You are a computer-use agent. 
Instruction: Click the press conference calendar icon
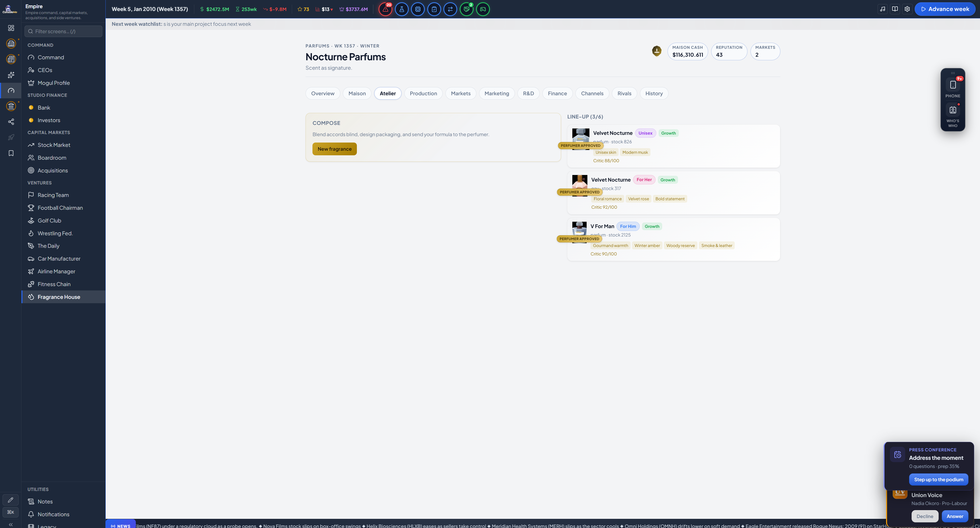point(898,454)
